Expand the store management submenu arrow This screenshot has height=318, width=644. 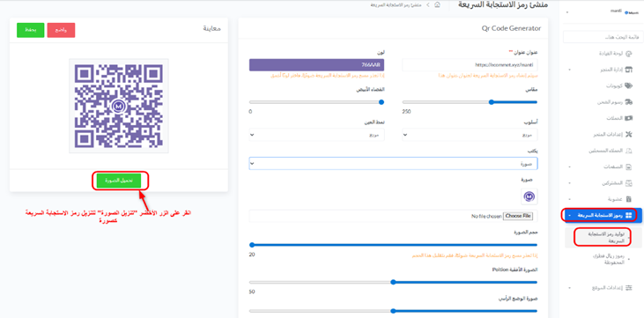(569, 70)
